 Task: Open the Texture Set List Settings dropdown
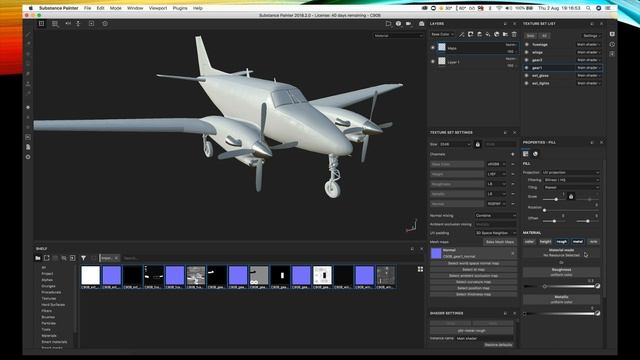591,36
